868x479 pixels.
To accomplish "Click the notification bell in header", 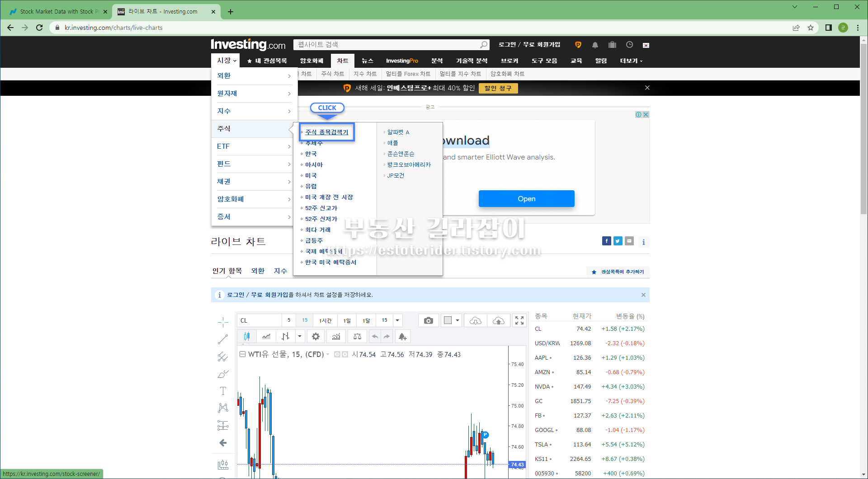I will 595,45.
